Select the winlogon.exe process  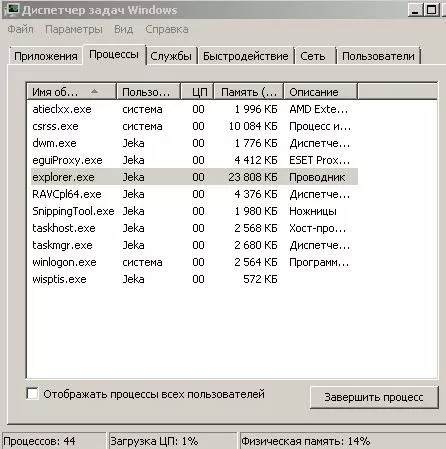coord(194,262)
